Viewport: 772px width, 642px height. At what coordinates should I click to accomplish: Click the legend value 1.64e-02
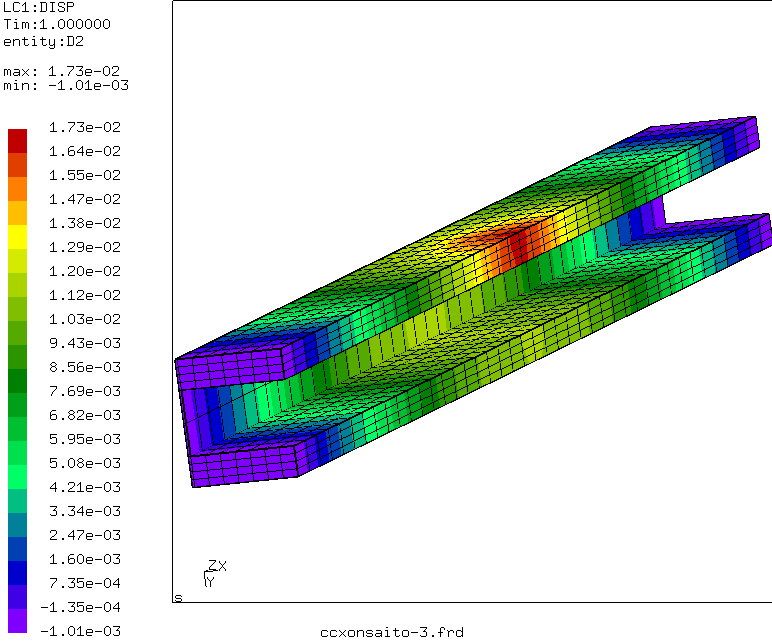point(85,151)
